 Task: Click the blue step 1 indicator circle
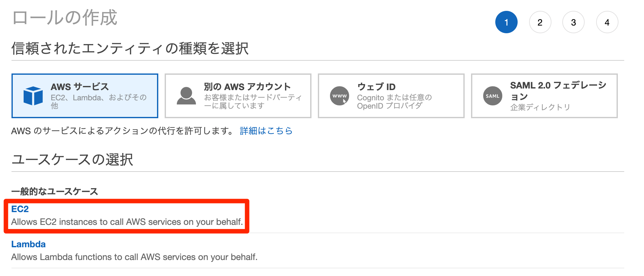[x=506, y=22]
